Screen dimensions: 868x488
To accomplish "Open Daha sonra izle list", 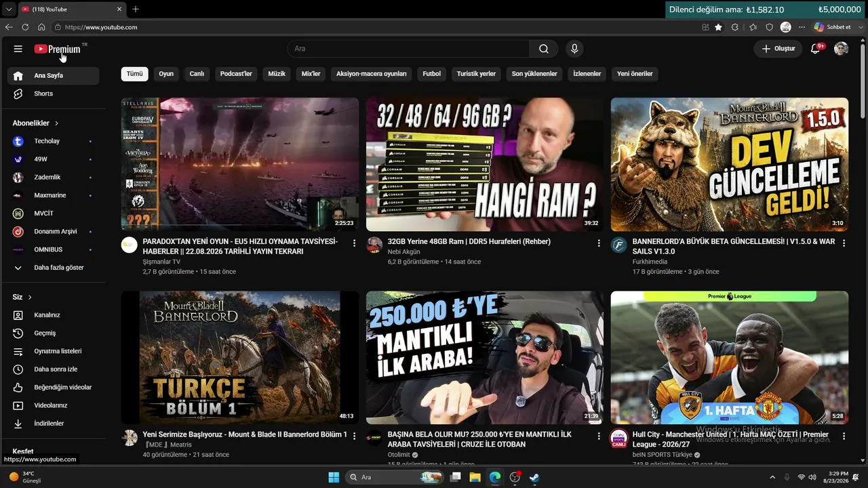I will 54,369.
